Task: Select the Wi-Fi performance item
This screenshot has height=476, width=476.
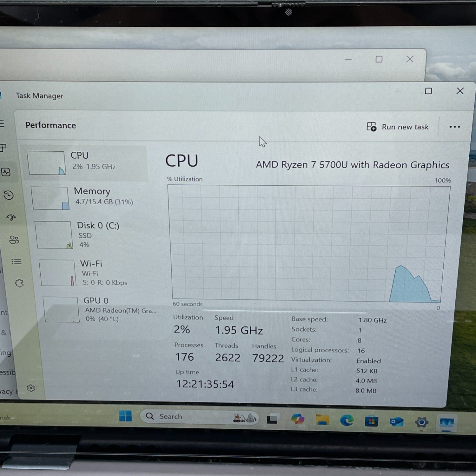Action: click(95, 273)
